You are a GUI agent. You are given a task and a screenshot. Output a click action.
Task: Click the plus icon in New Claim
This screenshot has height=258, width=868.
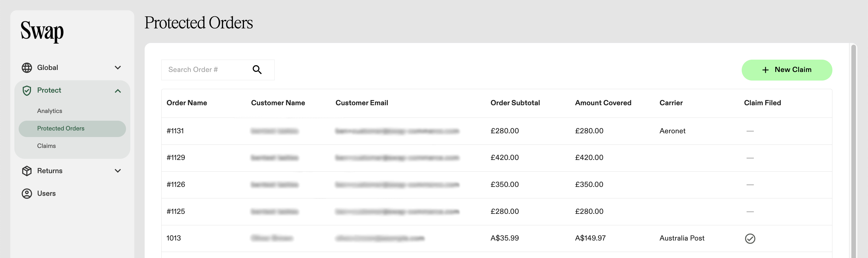click(765, 70)
